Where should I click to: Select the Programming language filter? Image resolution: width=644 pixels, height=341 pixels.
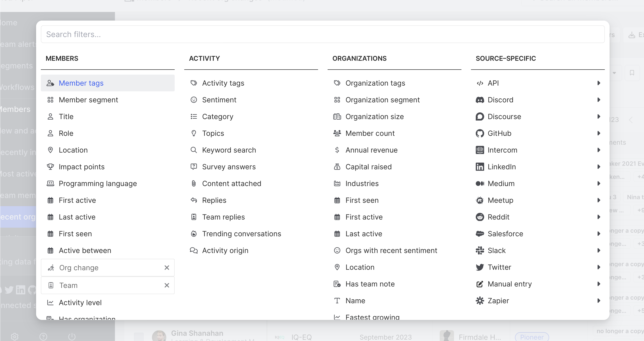[97, 184]
